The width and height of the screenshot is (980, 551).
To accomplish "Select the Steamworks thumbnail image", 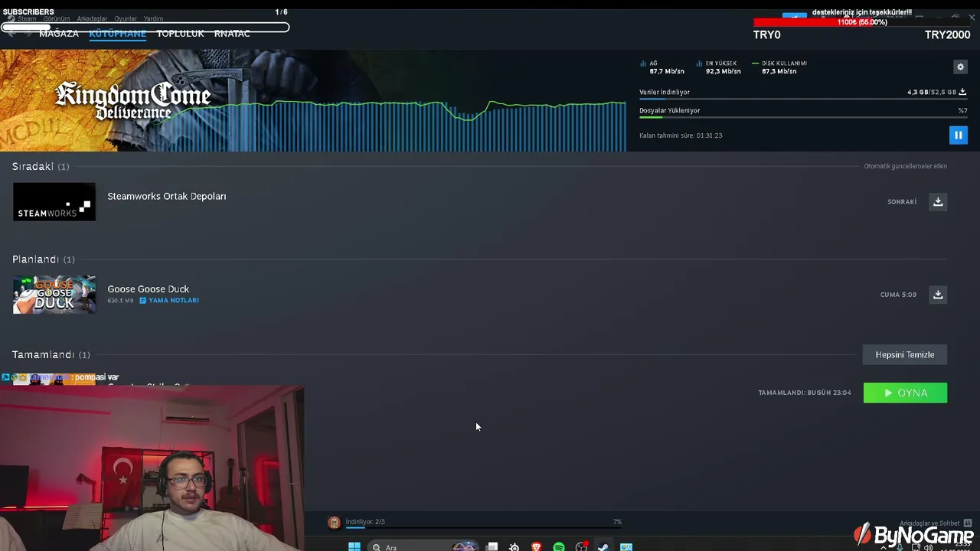I will (54, 202).
